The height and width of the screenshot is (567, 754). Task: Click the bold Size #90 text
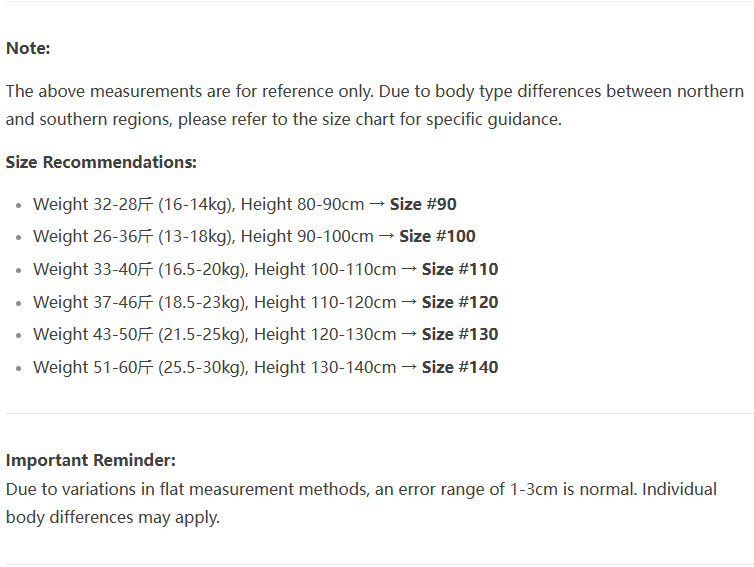[423, 204]
